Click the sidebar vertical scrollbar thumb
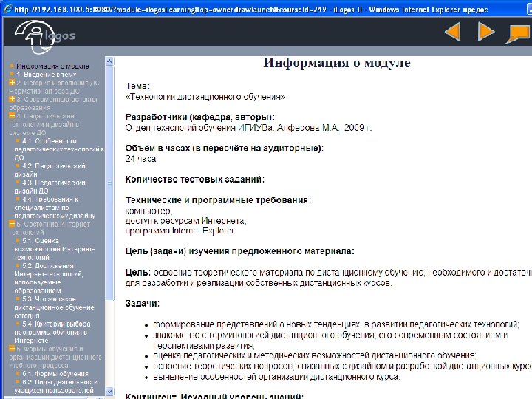The width and height of the screenshot is (532, 399). (109, 183)
